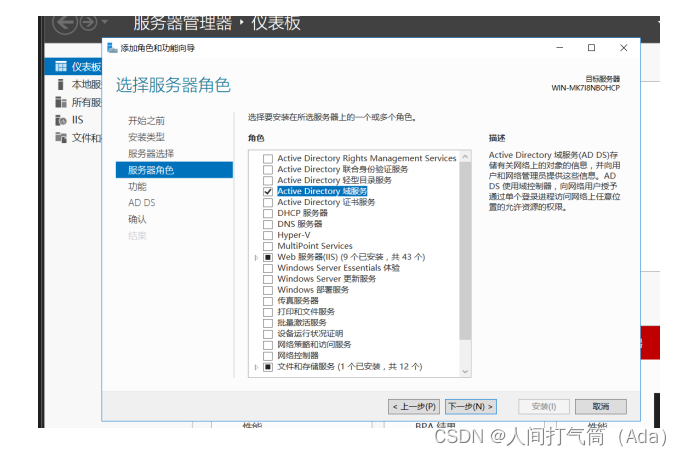This screenshot has width=682, height=456.
Task: Open 仪表板 in Server Manager sidebar
Action: pos(73,66)
